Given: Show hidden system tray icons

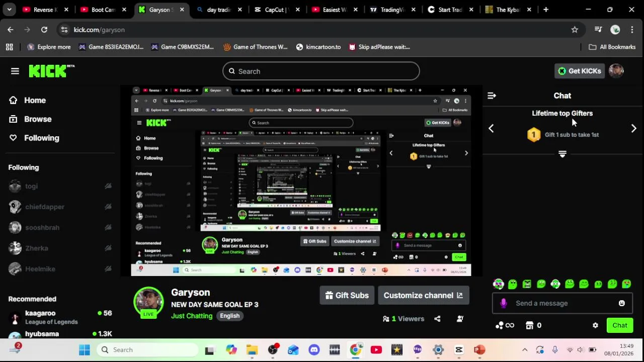Looking at the screenshot, I should tap(524, 350).
